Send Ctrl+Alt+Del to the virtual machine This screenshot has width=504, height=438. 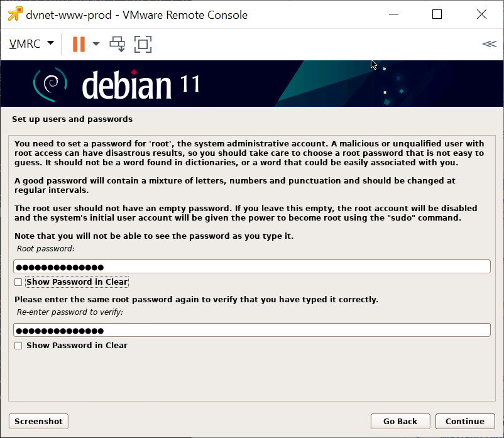pos(118,44)
